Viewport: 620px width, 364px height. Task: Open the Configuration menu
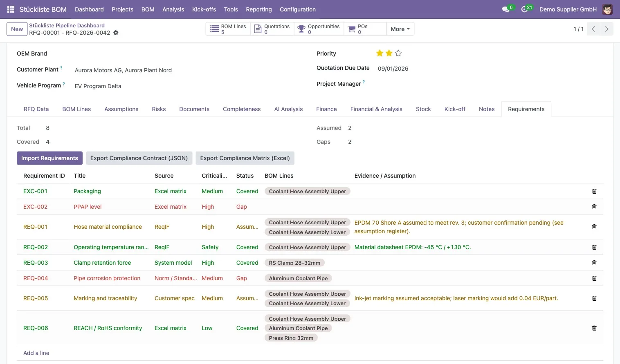[x=298, y=9]
